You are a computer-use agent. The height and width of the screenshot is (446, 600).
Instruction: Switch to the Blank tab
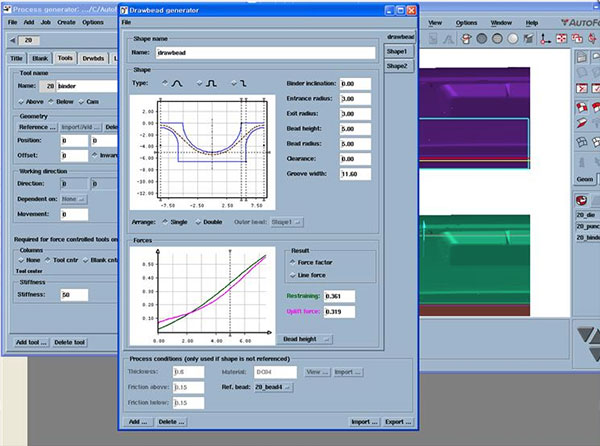pos(40,58)
